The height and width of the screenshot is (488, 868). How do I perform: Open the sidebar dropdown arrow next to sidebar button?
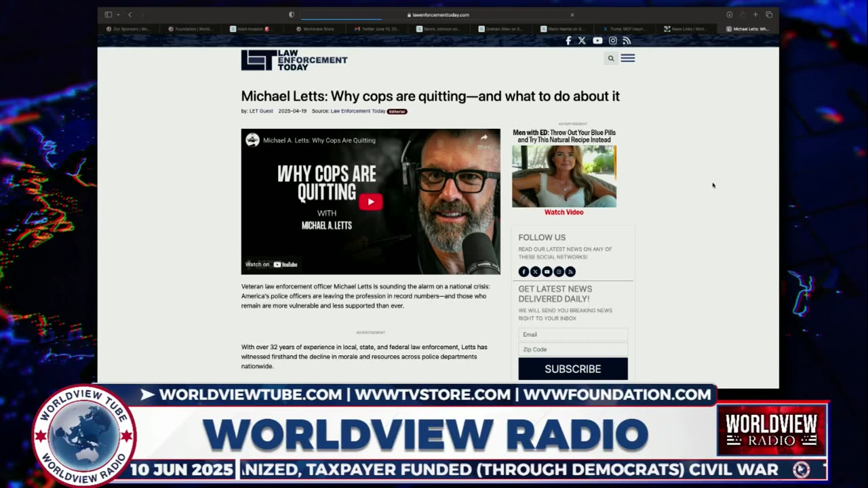[118, 14]
